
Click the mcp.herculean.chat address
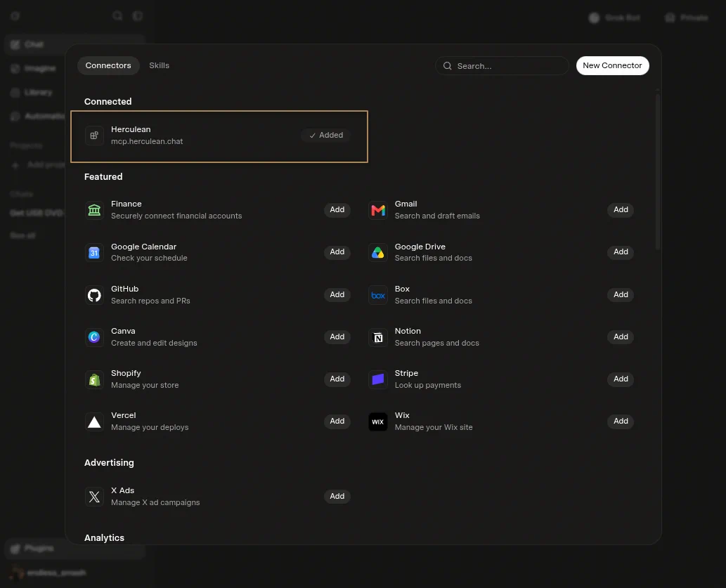[147, 141]
